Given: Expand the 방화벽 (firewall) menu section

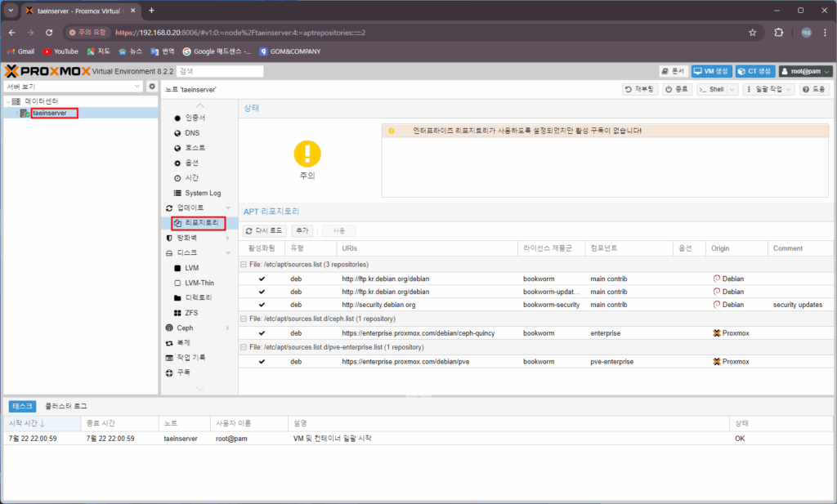Looking at the screenshot, I should 228,238.
